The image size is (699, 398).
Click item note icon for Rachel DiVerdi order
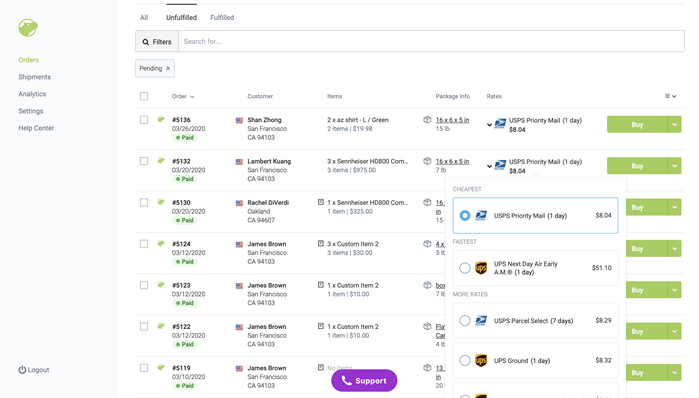tap(321, 202)
